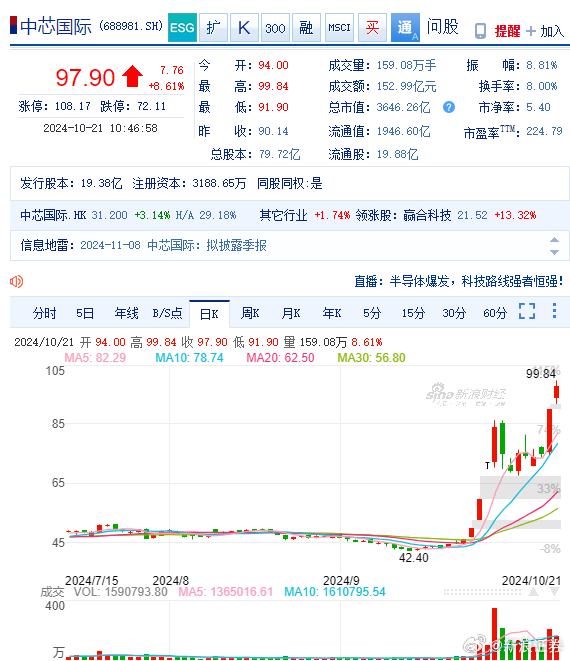The image size is (570, 661).
Task: Click the orange speaker sound icon
Action: point(16,281)
